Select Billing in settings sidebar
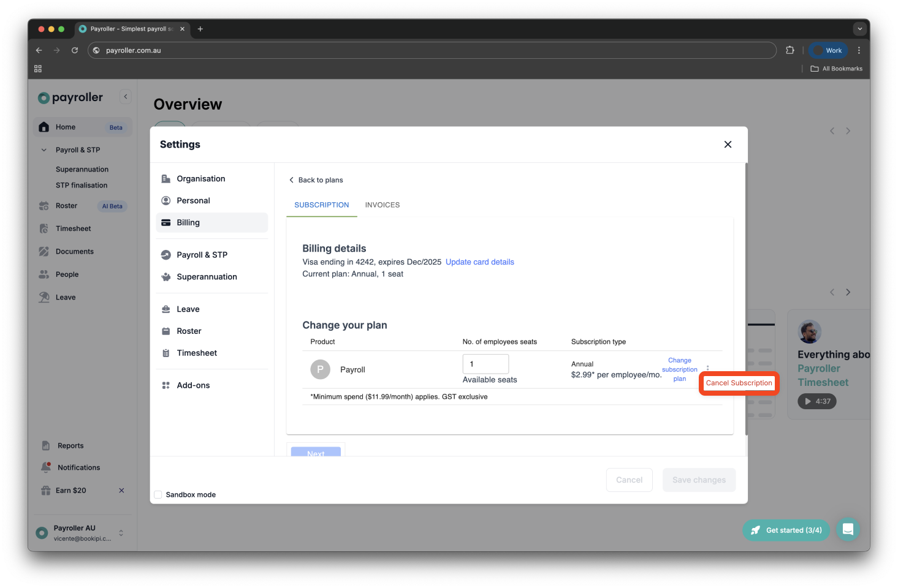The height and width of the screenshot is (588, 898). [211, 223]
